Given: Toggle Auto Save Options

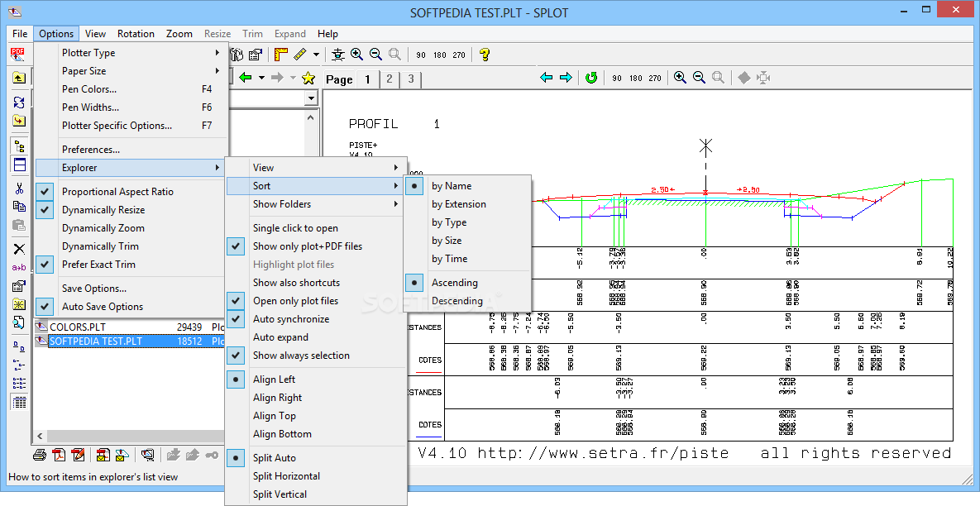Looking at the screenshot, I should [x=130, y=307].
